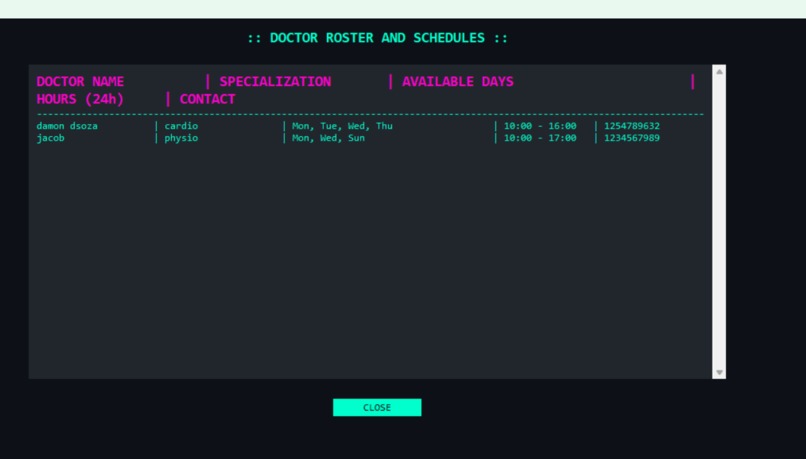Image resolution: width=806 pixels, height=459 pixels.
Task: Click the 'AVAILABLE DAYS' column header
Action: pos(457,82)
